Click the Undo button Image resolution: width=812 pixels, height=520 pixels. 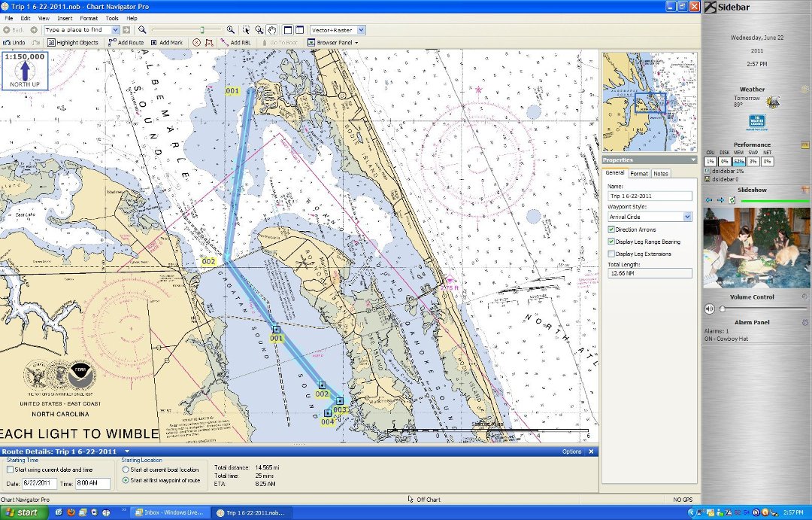[14, 42]
